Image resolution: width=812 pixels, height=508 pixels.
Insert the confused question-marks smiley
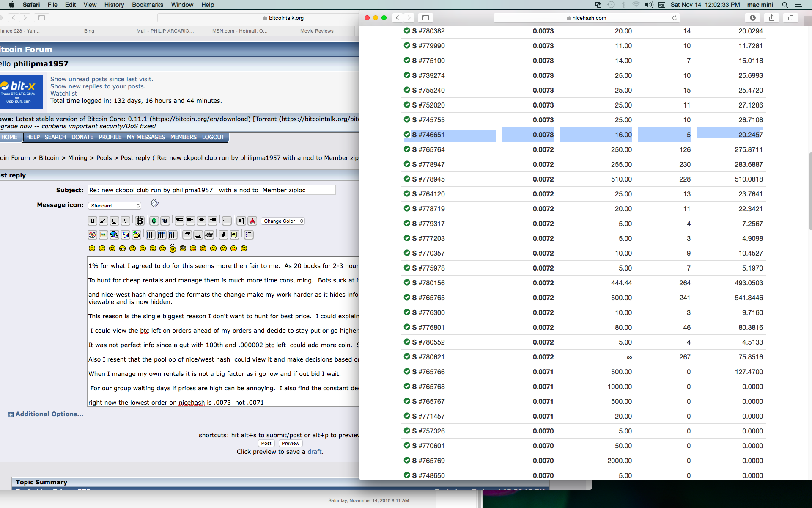[173, 248]
